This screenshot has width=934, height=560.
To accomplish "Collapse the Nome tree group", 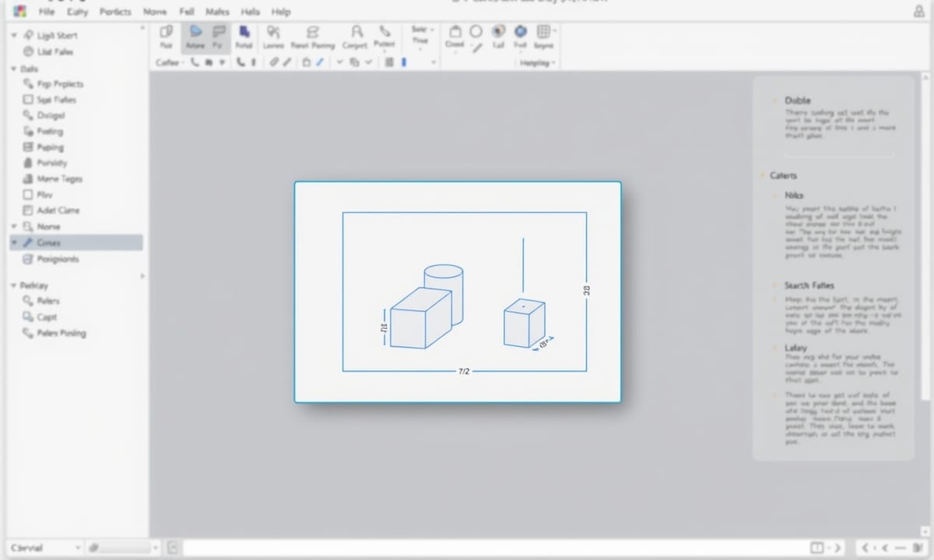I will tap(14, 226).
